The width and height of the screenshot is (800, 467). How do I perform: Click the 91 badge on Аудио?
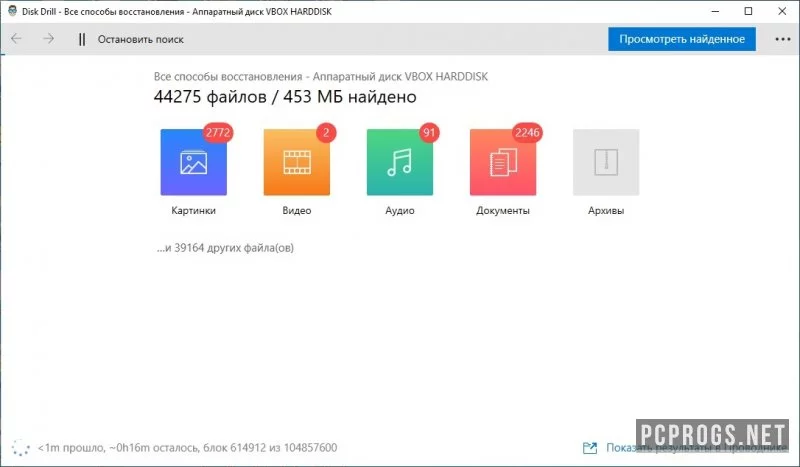pyautogui.click(x=429, y=133)
